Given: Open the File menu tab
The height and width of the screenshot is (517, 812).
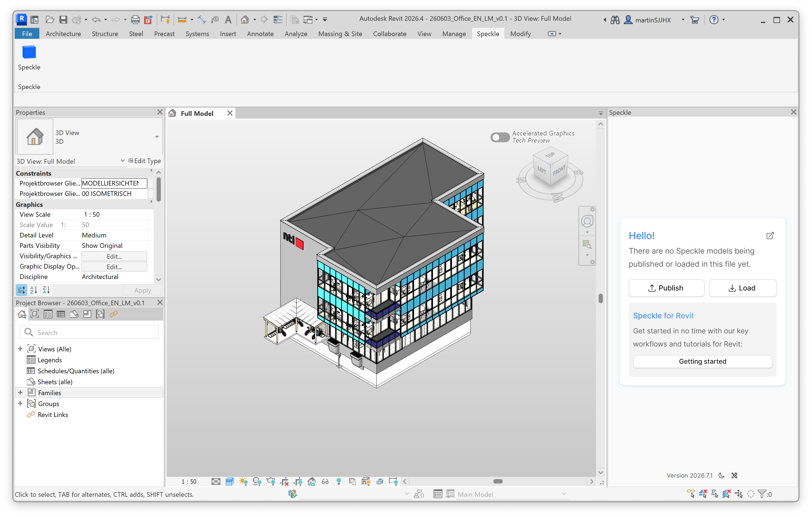Looking at the screenshot, I should pos(27,34).
